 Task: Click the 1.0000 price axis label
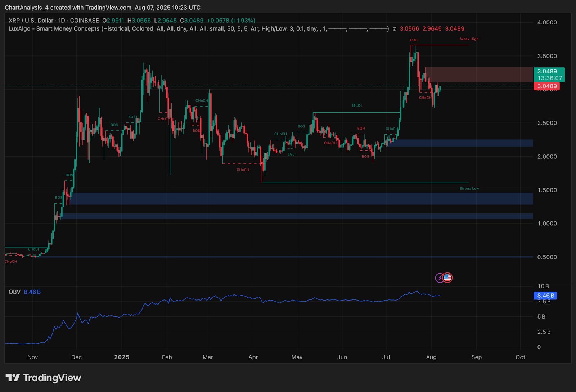(x=547, y=224)
